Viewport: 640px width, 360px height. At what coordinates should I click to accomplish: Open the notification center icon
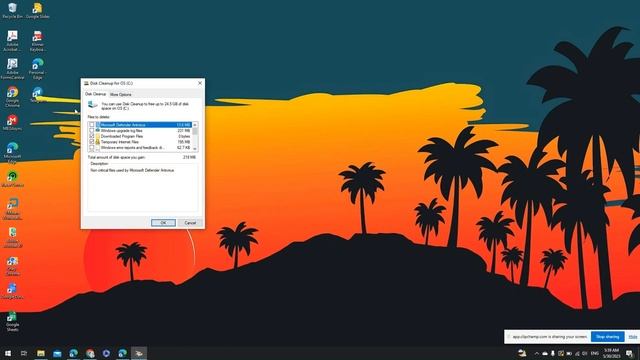point(630,353)
